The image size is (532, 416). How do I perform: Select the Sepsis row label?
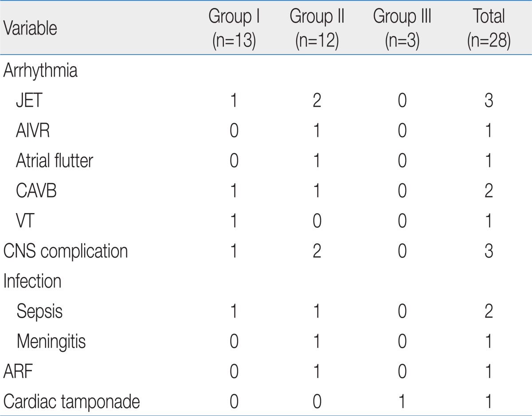pyautogui.click(x=39, y=312)
